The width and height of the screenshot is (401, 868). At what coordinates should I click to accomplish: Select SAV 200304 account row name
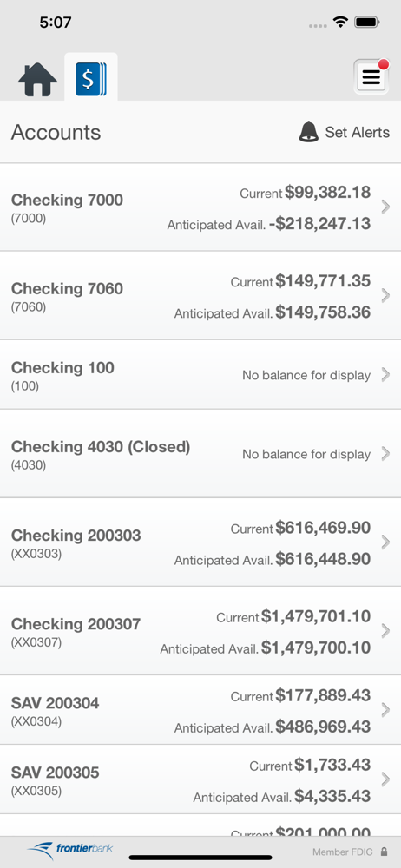56,703
